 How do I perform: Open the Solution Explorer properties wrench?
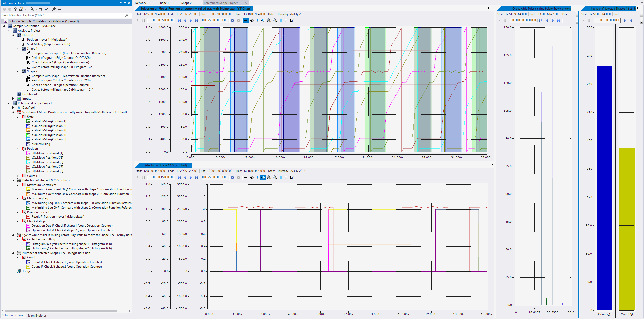[54, 9]
